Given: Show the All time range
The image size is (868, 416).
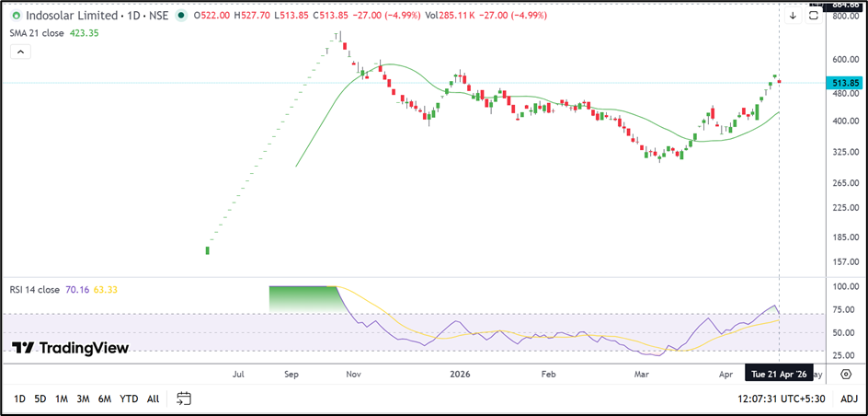Looking at the screenshot, I should [153, 399].
